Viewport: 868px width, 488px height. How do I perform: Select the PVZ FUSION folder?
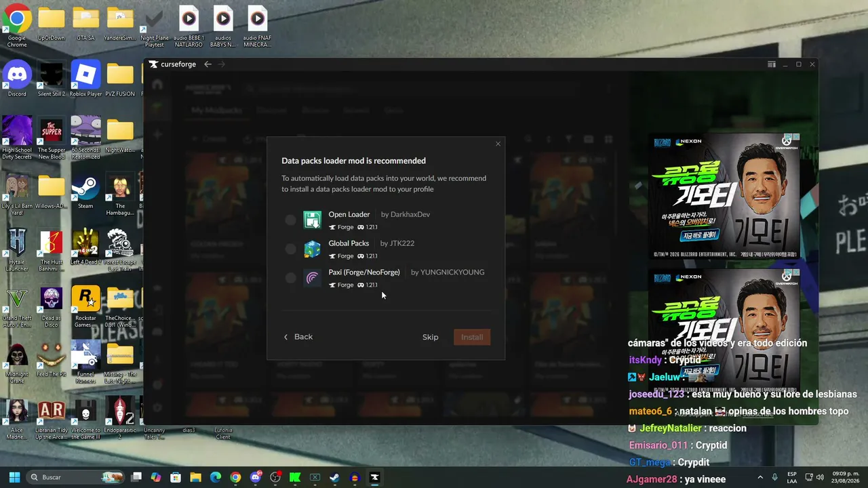(120, 79)
